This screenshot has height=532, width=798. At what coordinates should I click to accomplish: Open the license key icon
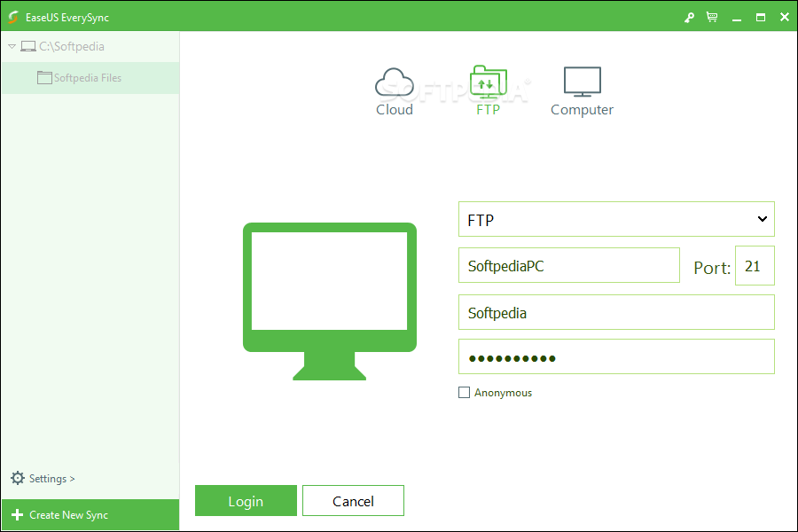[x=689, y=18]
